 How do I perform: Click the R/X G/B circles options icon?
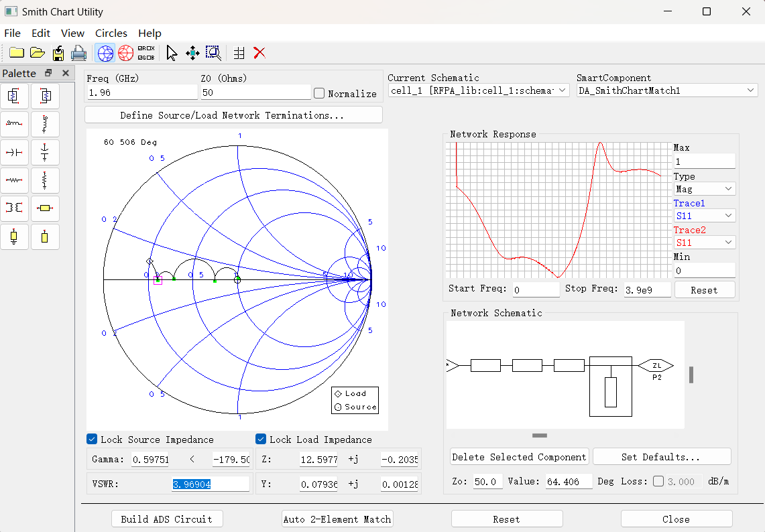click(x=146, y=53)
